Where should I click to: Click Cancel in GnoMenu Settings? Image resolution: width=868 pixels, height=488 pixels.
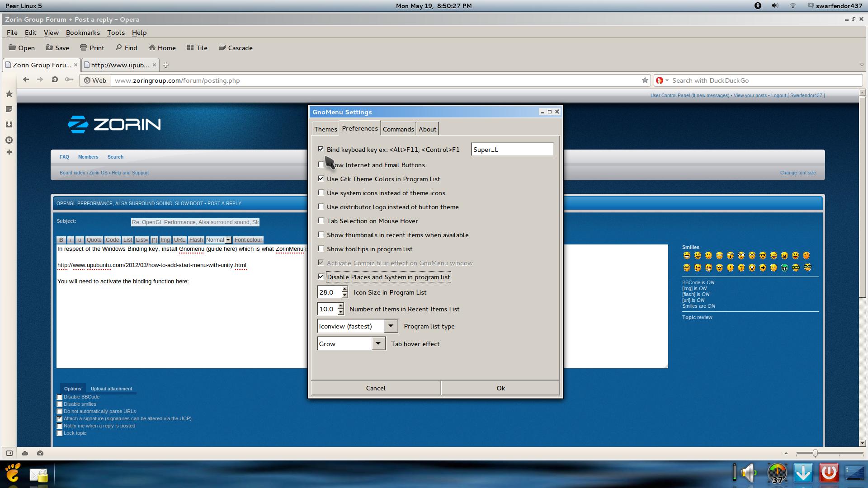click(376, 388)
